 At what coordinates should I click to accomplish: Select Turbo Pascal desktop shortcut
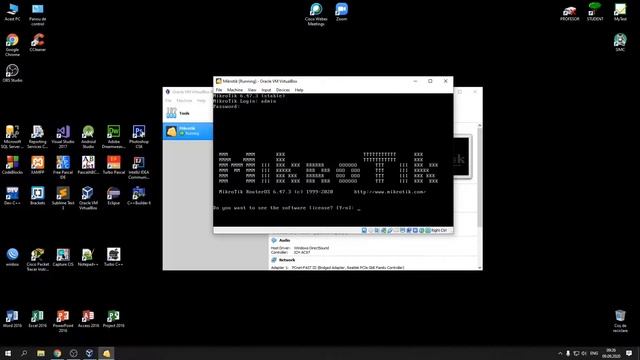(113, 165)
